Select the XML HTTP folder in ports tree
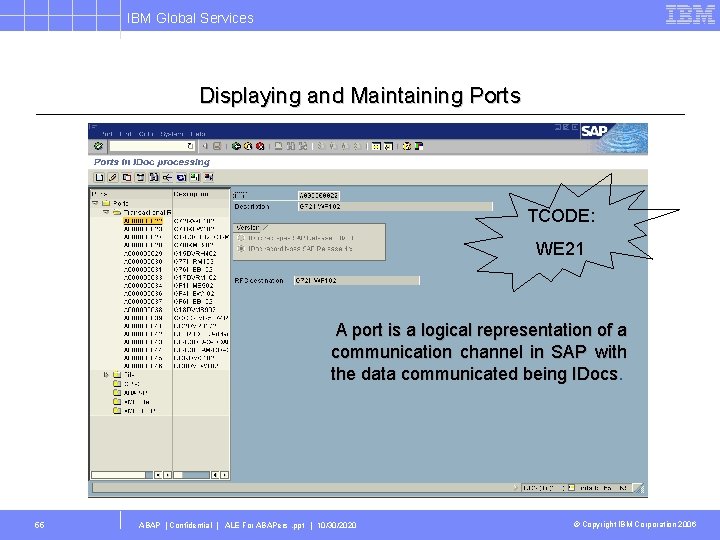Viewport: 720px width, 540px height. click(x=134, y=411)
